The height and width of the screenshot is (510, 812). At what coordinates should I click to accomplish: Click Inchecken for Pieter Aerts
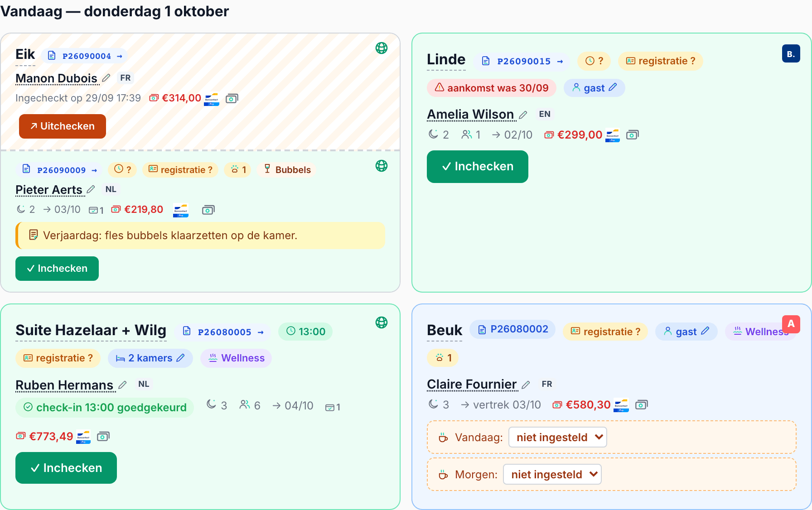pyautogui.click(x=57, y=269)
